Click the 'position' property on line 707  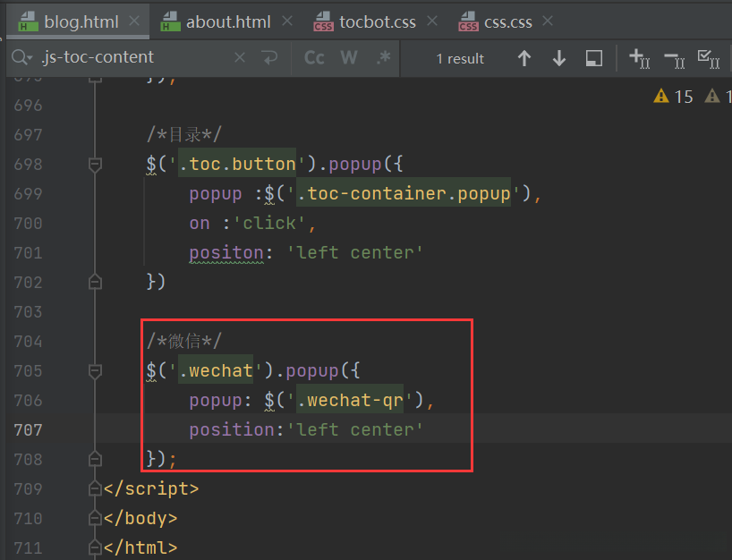[232, 429]
